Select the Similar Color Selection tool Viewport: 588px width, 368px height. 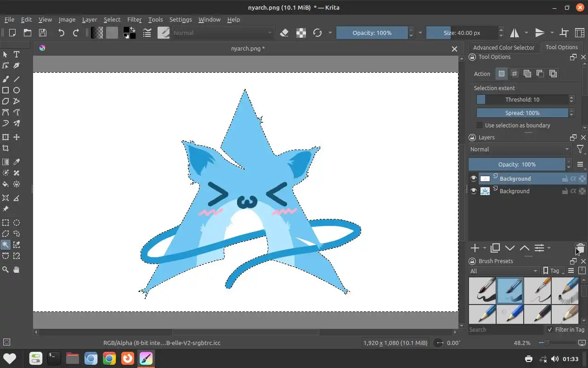click(x=17, y=245)
